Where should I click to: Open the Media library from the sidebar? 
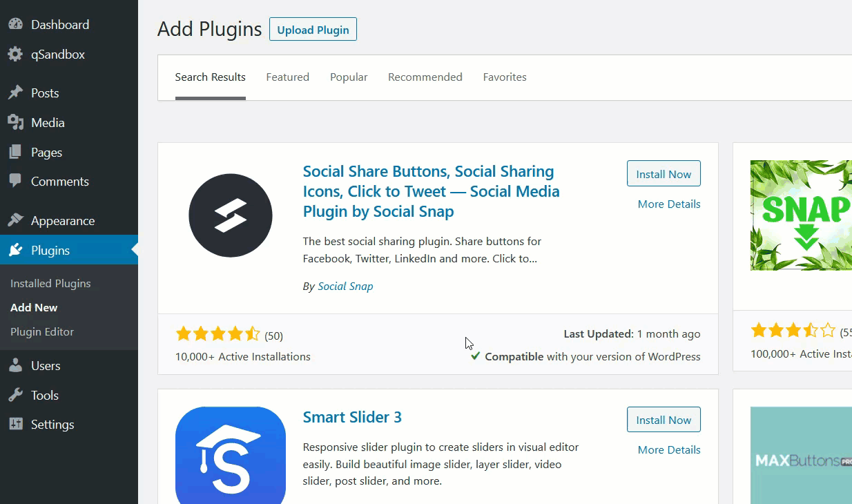coord(17,122)
